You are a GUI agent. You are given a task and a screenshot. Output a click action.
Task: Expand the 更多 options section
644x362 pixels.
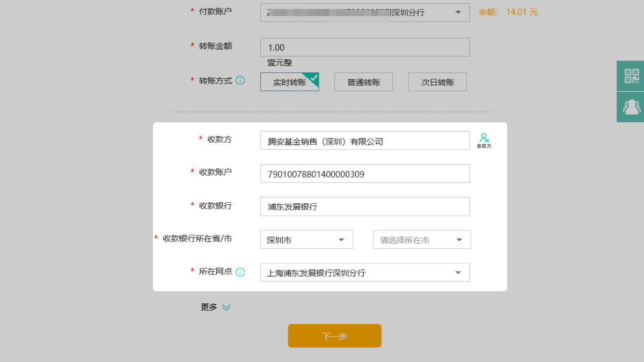click(x=216, y=307)
